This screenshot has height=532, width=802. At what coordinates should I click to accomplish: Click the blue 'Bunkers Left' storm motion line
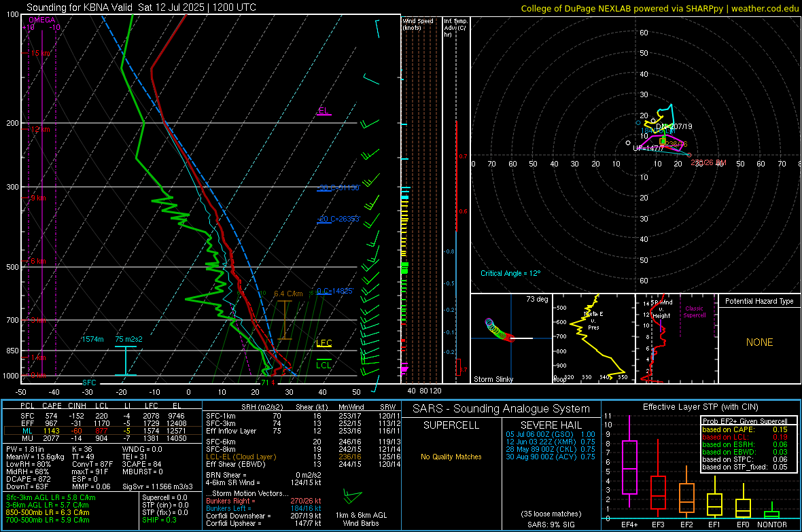point(264,508)
